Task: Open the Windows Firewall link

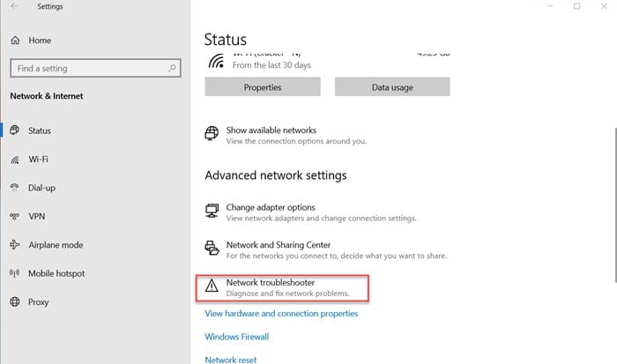Action: click(x=237, y=337)
